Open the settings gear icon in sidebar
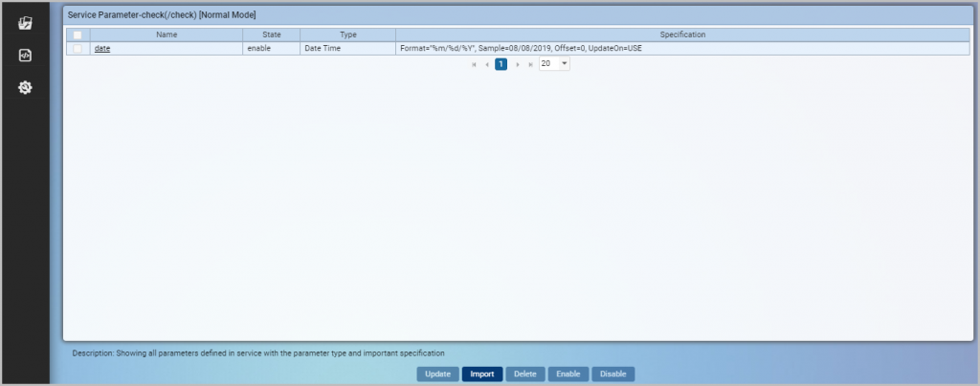Screen dimensions: 980x386 [x=25, y=87]
